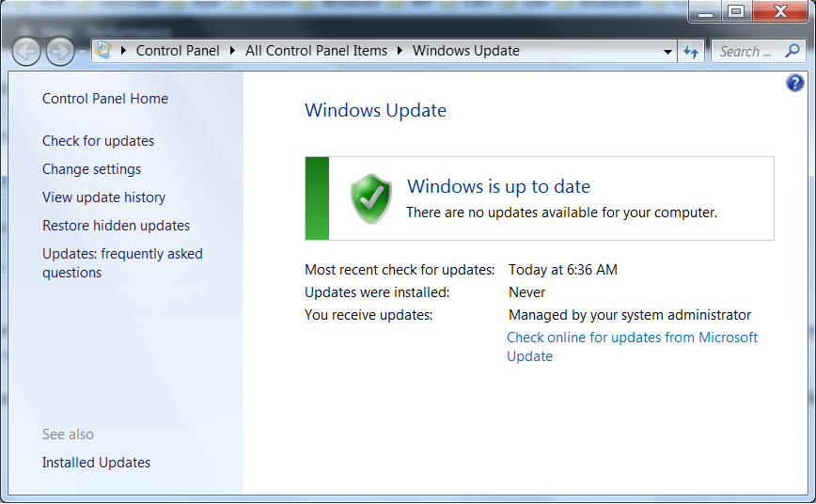
Task: Click the 'See also' sidebar heading
Action: (69, 434)
